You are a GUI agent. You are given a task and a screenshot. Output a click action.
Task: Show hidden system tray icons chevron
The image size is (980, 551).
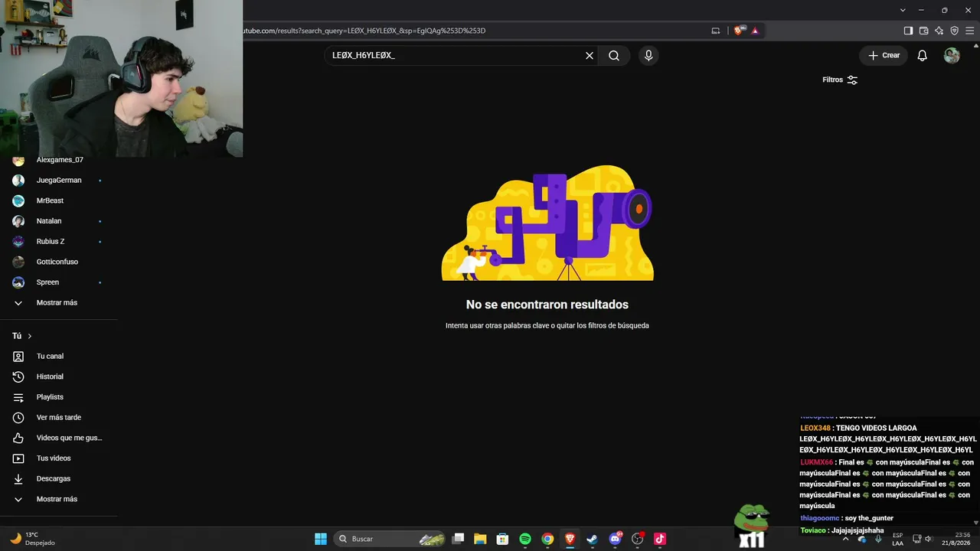click(x=845, y=539)
